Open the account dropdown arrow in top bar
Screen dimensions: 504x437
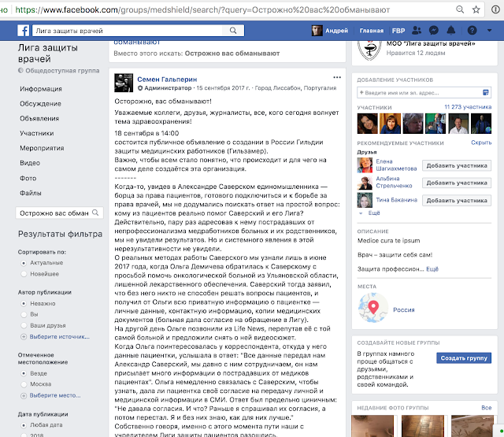point(489,31)
